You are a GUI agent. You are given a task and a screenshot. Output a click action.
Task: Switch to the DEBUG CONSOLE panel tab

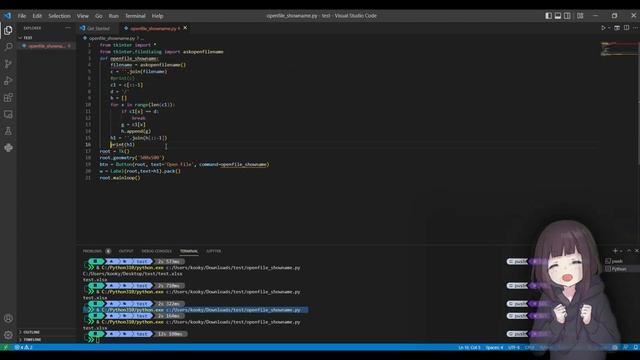click(157, 251)
